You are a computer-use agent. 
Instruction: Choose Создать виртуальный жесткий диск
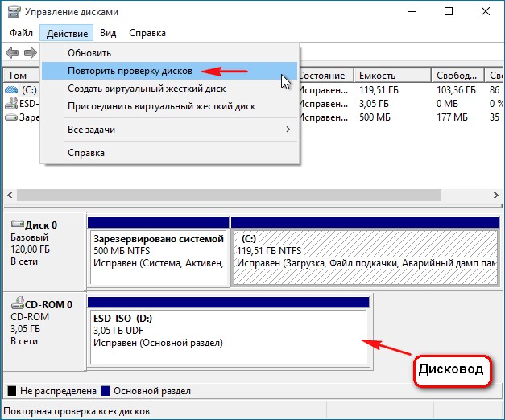[146, 89]
